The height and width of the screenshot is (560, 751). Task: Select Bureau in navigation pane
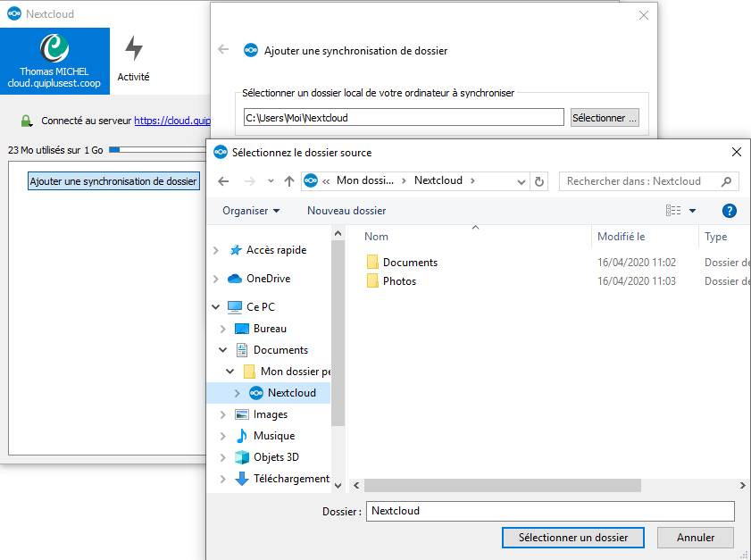pyautogui.click(x=270, y=329)
